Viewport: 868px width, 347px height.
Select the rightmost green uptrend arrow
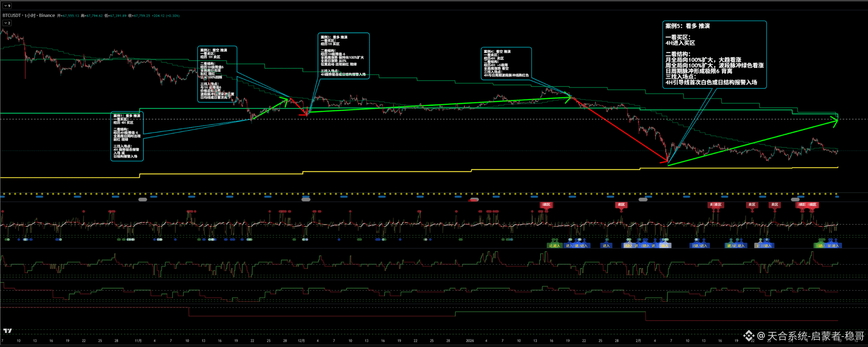coord(755,142)
